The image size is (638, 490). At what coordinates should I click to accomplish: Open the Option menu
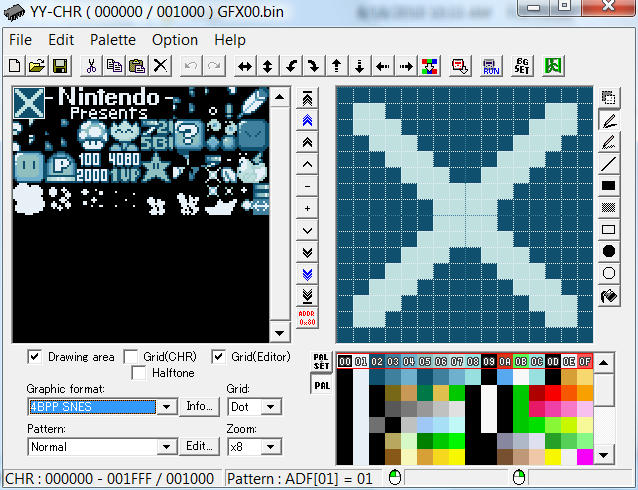175,40
